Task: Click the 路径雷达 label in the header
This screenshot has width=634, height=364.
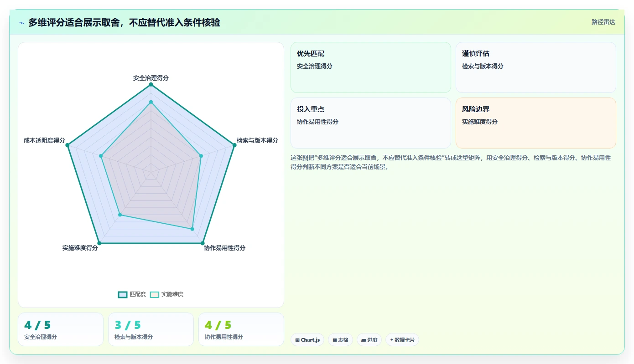Action: [x=603, y=22]
